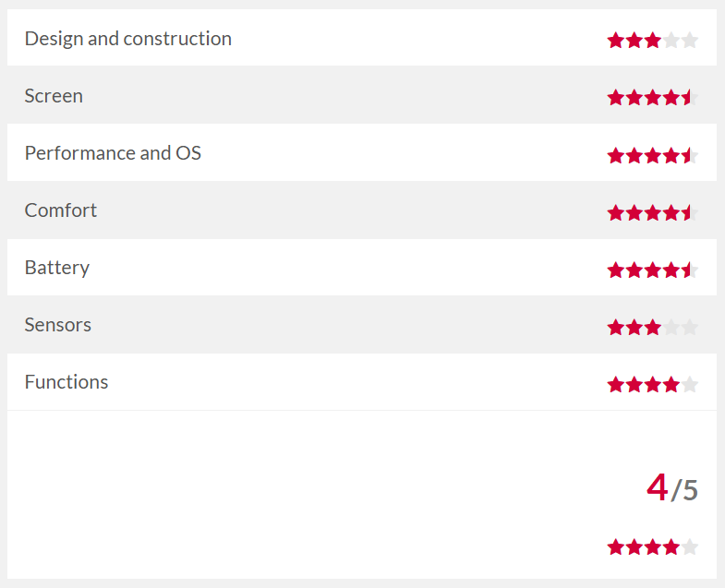Click the overall star rating below 4/5
Screen dimensions: 725x588
point(652,546)
